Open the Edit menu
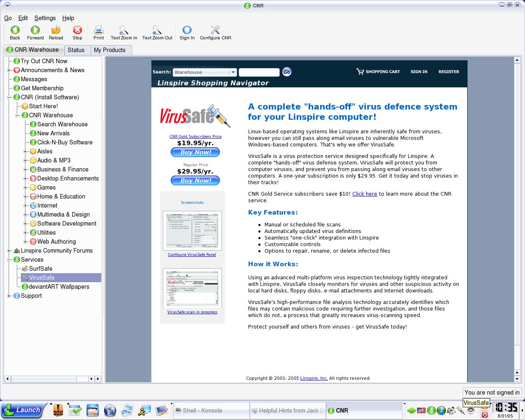Screen dimensions: 525x420 23,18
